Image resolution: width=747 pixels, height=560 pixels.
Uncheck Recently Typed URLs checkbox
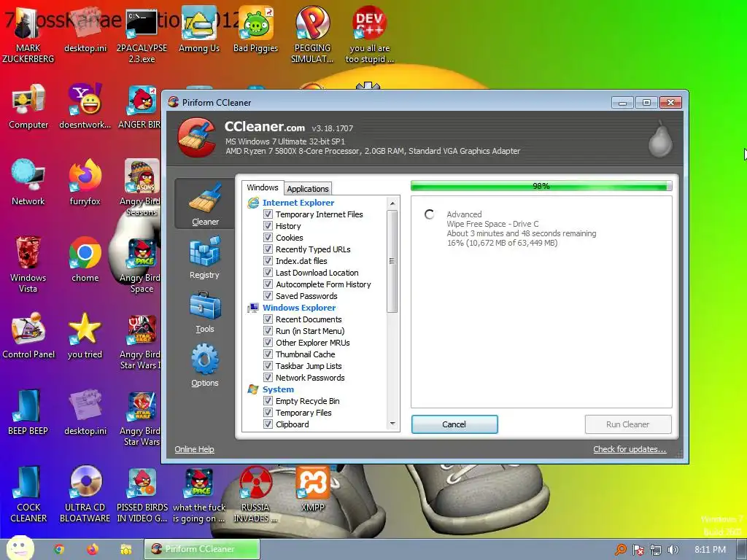point(268,249)
